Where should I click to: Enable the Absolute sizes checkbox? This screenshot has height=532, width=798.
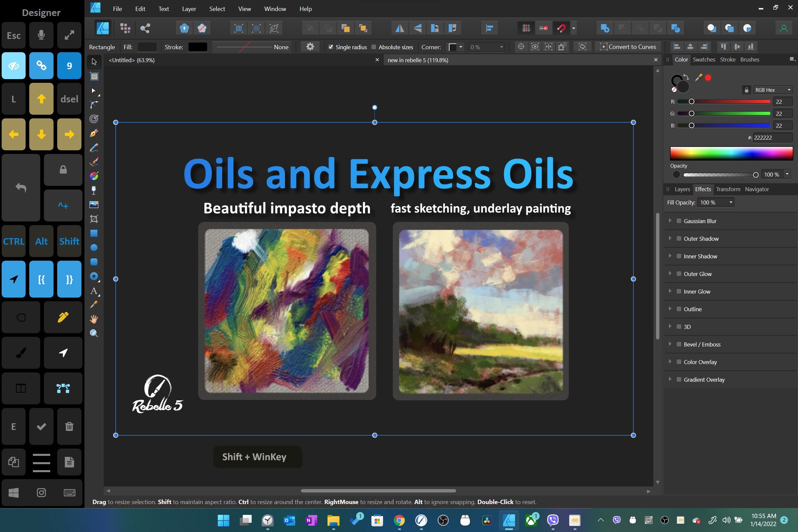[374, 47]
